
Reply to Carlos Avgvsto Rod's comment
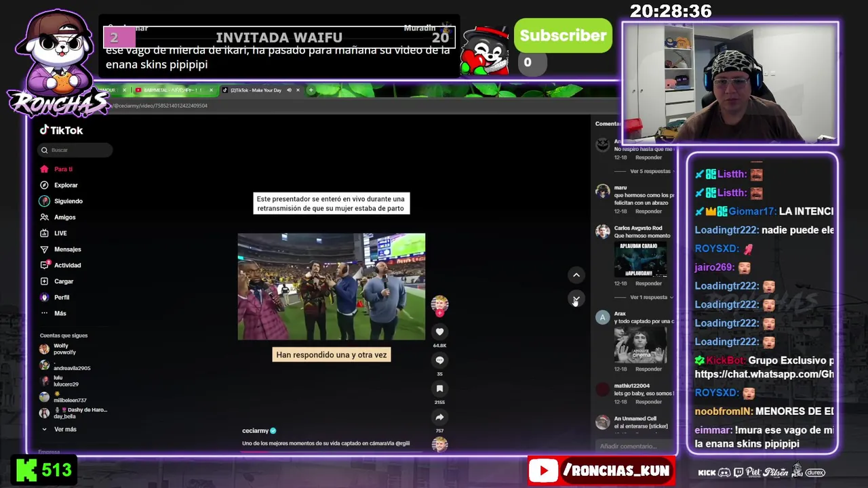648,283
